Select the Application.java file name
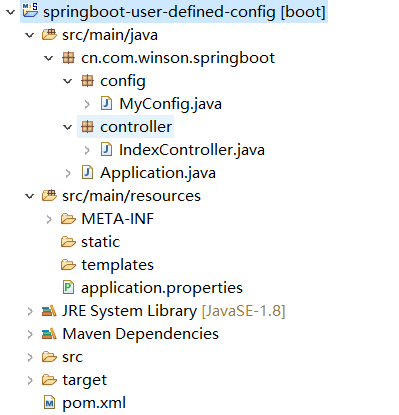 (158, 173)
